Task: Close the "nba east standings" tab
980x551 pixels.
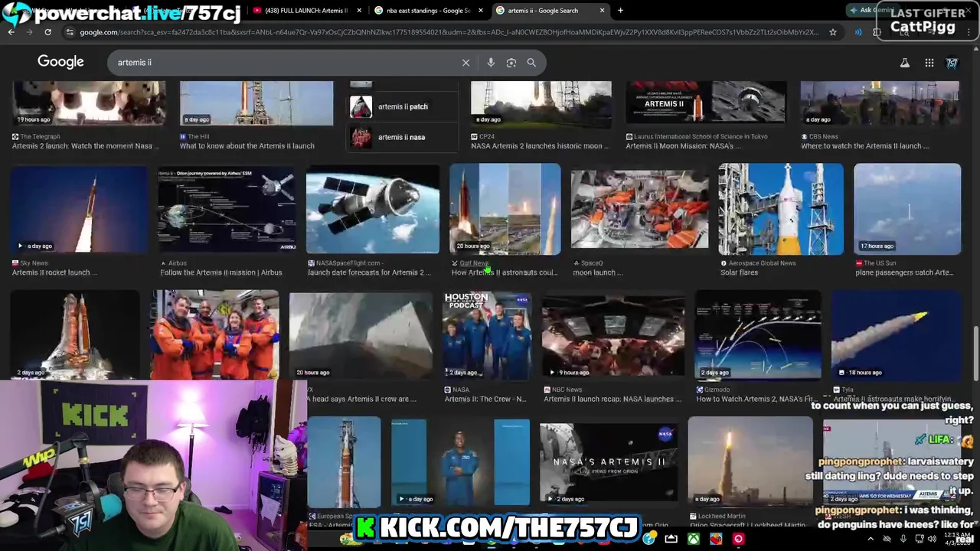Action: pyautogui.click(x=482, y=11)
